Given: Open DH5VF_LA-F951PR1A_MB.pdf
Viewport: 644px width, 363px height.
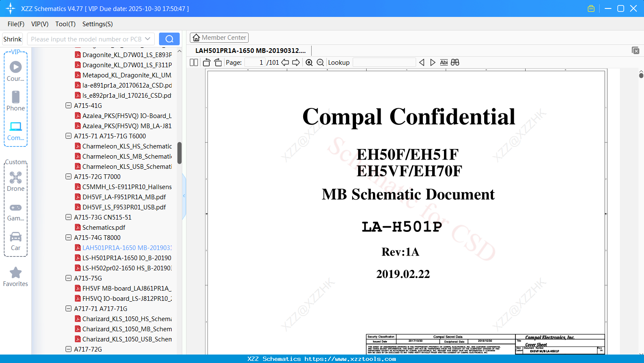Looking at the screenshot, I should pos(124,197).
